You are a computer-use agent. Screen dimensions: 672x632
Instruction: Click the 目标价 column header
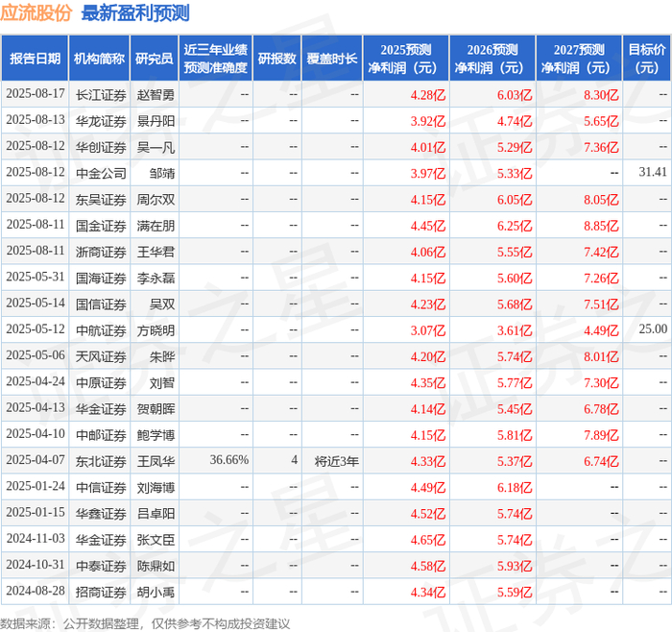647,59
